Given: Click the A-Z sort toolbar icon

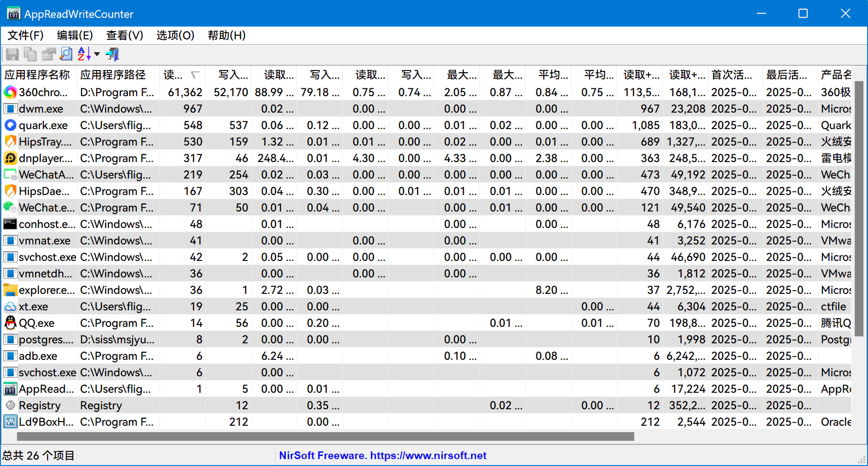Looking at the screenshot, I should 84,54.
